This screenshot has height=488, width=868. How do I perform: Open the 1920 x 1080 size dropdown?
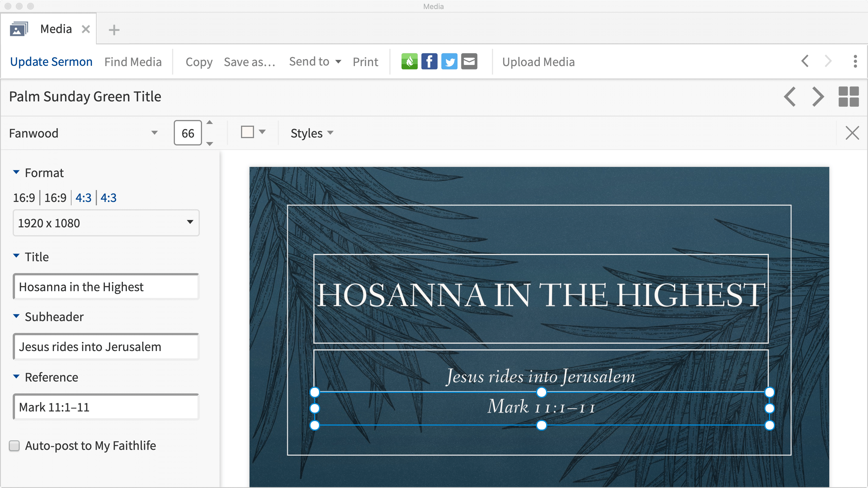[x=106, y=223]
